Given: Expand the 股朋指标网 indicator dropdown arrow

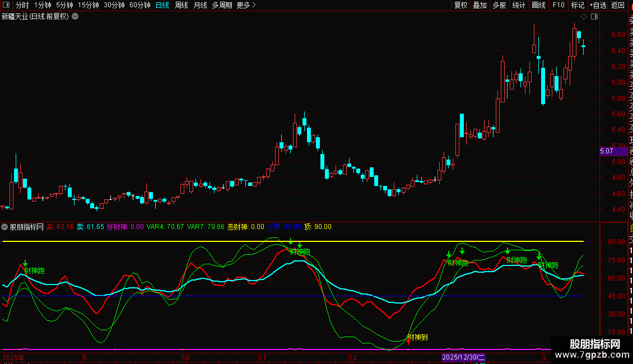Looking at the screenshot, I should click(x=5, y=227).
